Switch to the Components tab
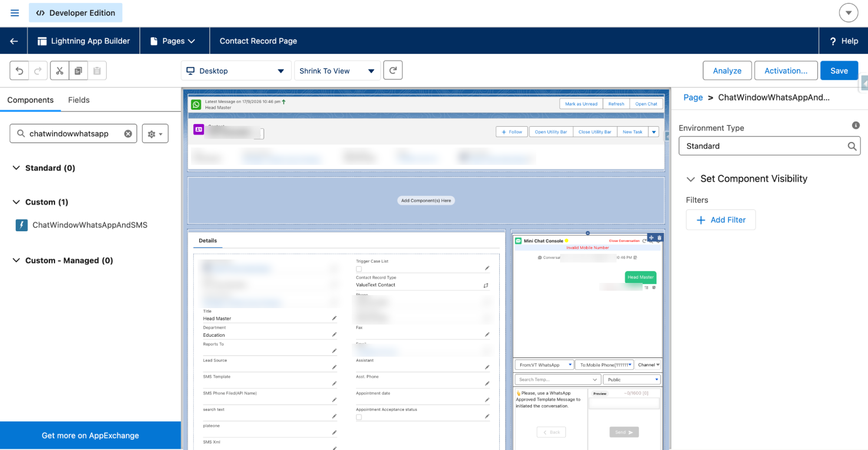868x450 pixels. click(30, 100)
